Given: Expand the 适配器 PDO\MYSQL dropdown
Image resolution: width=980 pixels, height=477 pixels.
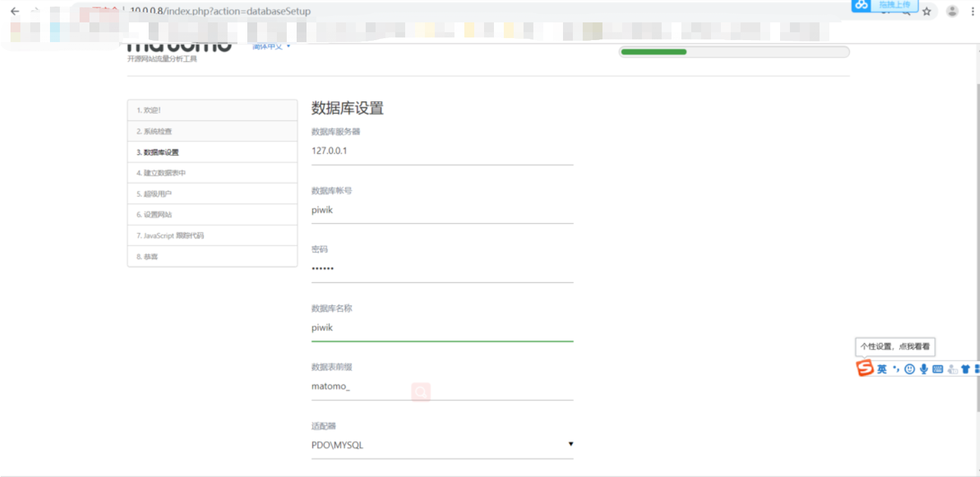Looking at the screenshot, I should coord(442,445).
